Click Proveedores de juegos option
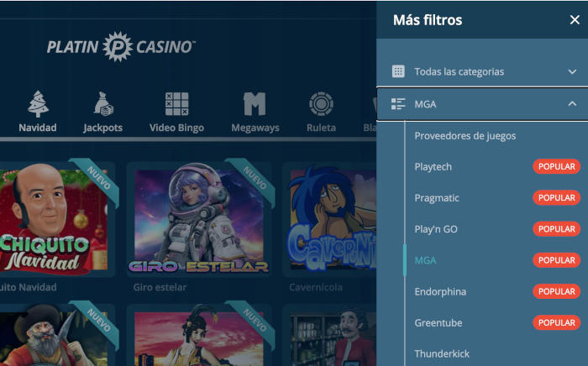Screen dimensions: 588x366 point(465,136)
